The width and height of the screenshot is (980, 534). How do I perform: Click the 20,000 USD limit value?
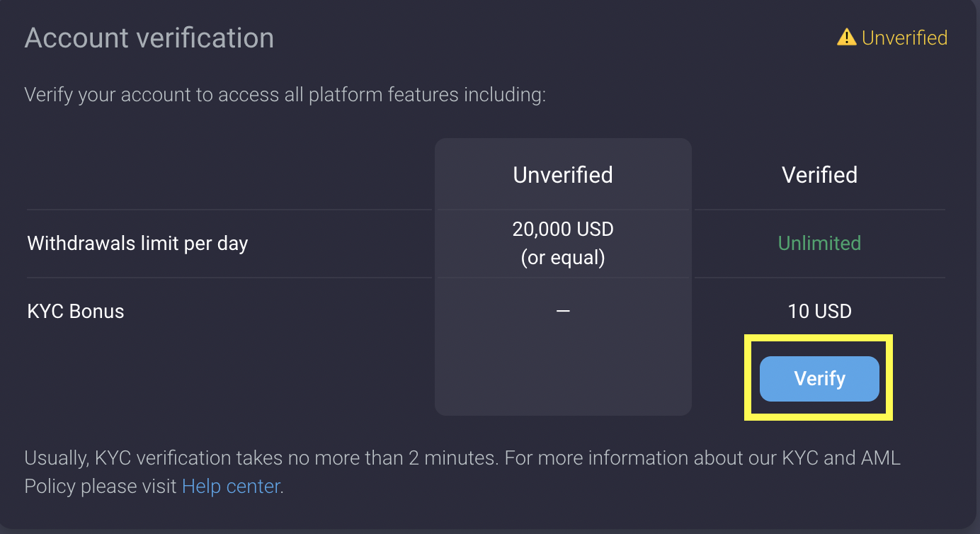click(x=563, y=229)
